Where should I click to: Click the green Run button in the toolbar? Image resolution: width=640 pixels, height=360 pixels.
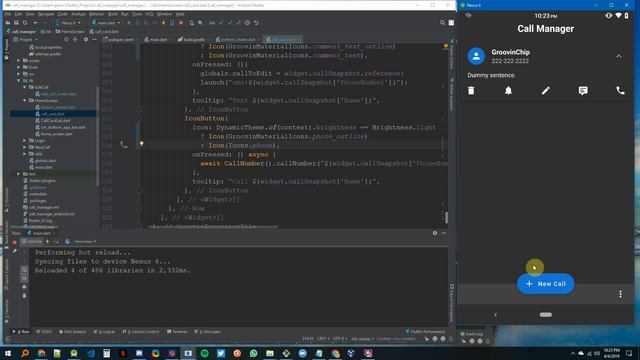click(129, 23)
